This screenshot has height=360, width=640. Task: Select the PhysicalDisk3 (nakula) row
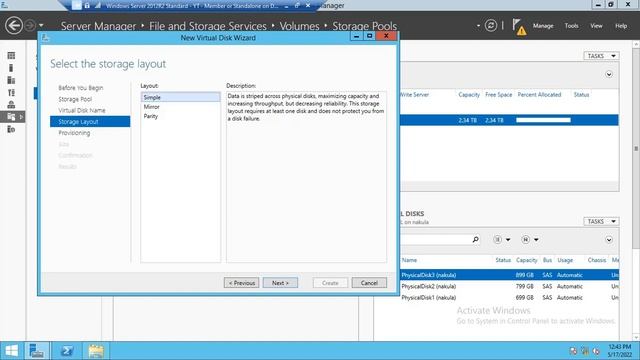click(x=509, y=275)
